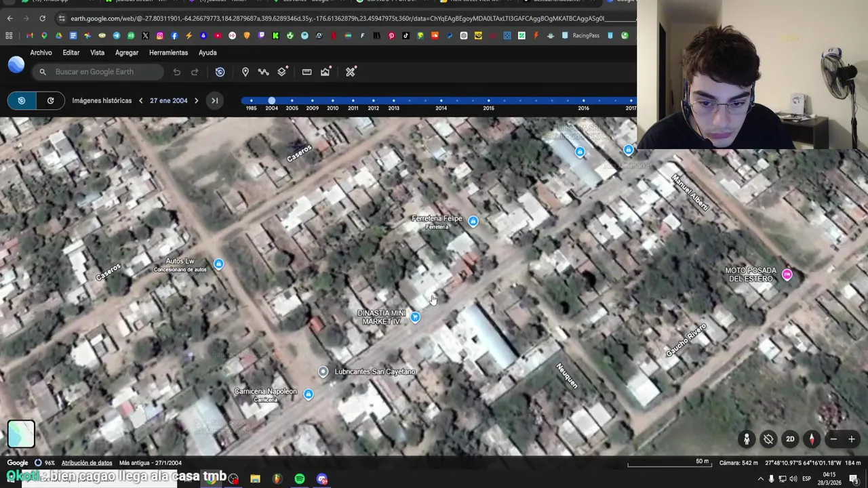Zoom in with the plus button
Viewport: 868px width, 488px height.
[852, 439]
